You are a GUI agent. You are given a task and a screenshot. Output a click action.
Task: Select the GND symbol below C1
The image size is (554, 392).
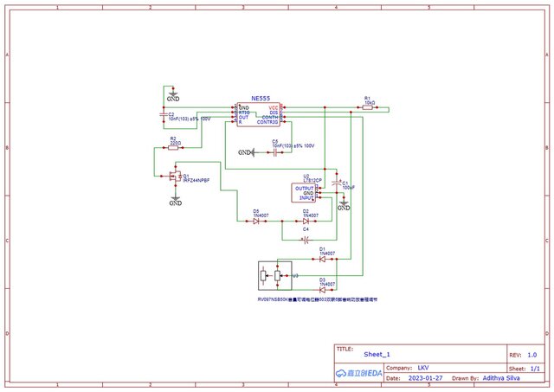coord(344,206)
